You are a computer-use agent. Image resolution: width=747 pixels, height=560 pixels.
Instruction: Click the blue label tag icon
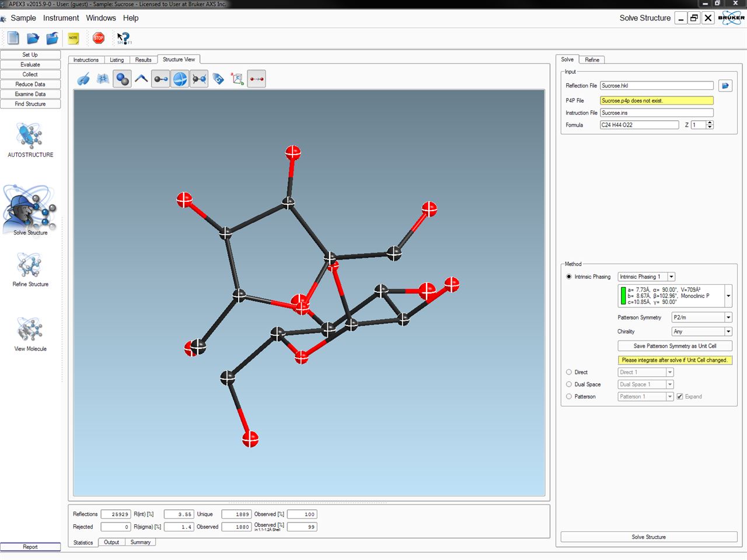tap(218, 79)
